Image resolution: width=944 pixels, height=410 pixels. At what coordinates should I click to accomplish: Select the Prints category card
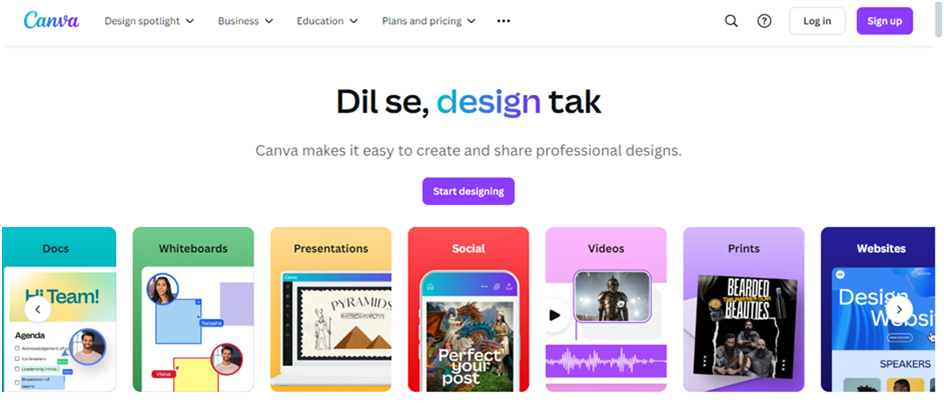tap(744, 309)
